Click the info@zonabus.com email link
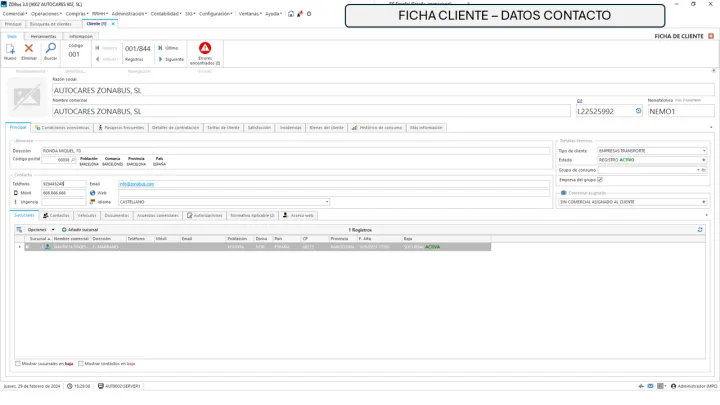Image resolution: width=720 pixels, height=405 pixels. (137, 184)
